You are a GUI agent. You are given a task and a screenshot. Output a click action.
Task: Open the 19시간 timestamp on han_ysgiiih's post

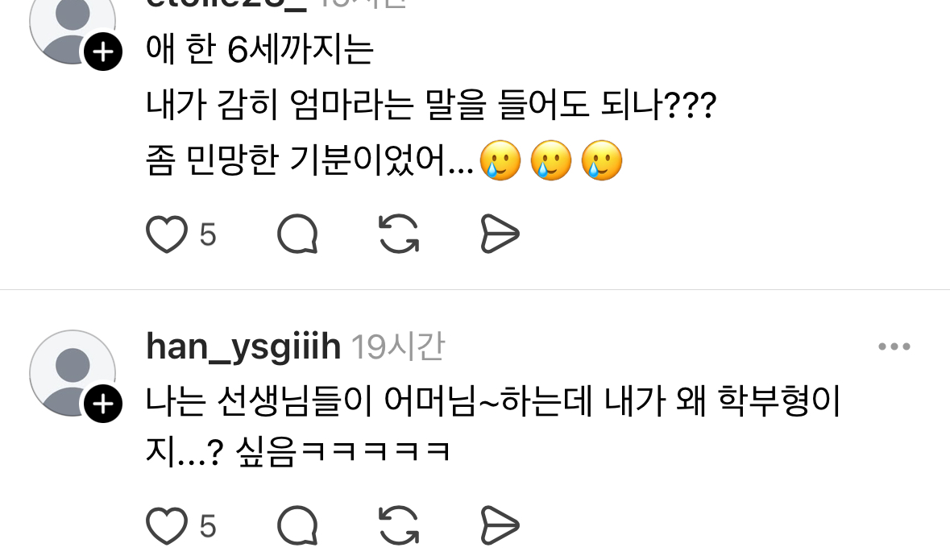pyautogui.click(x=398, y=346)
